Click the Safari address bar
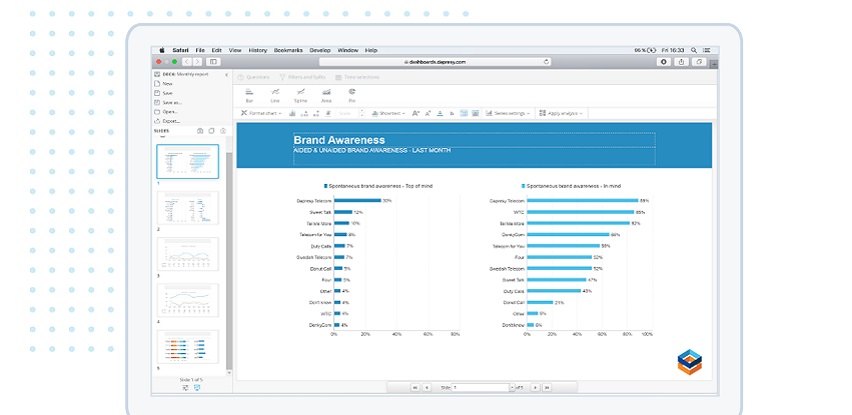 point(435,62)
